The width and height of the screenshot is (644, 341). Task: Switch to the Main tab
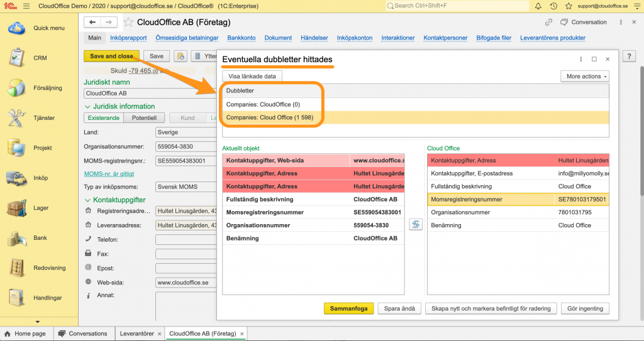click(x=94, y=38)
